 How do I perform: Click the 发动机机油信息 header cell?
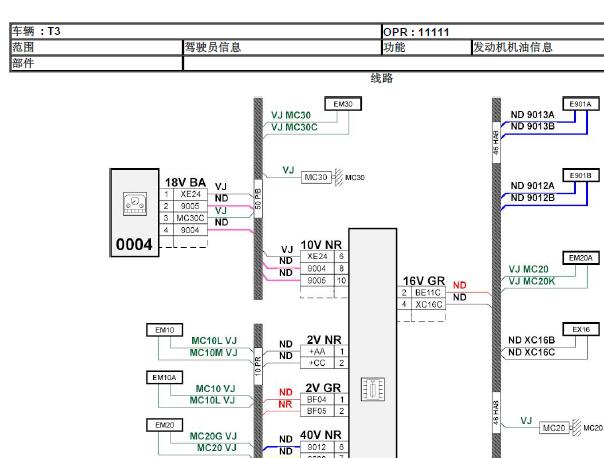[538, 47]
